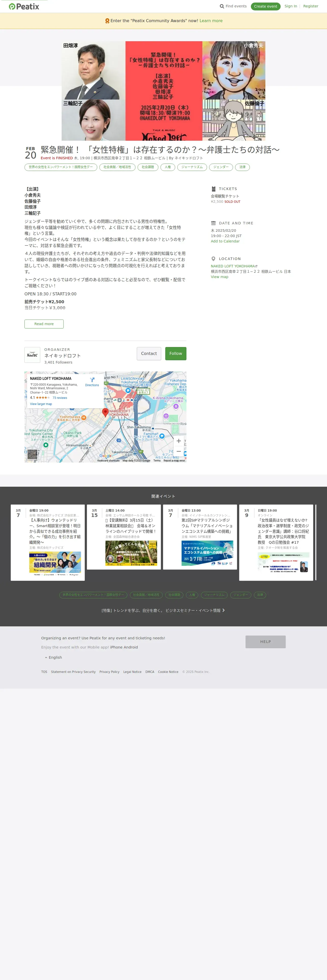This screenshot has width=327, height=980.
Task: Open Statement on Privacy Security
Action: coord(73,672)
